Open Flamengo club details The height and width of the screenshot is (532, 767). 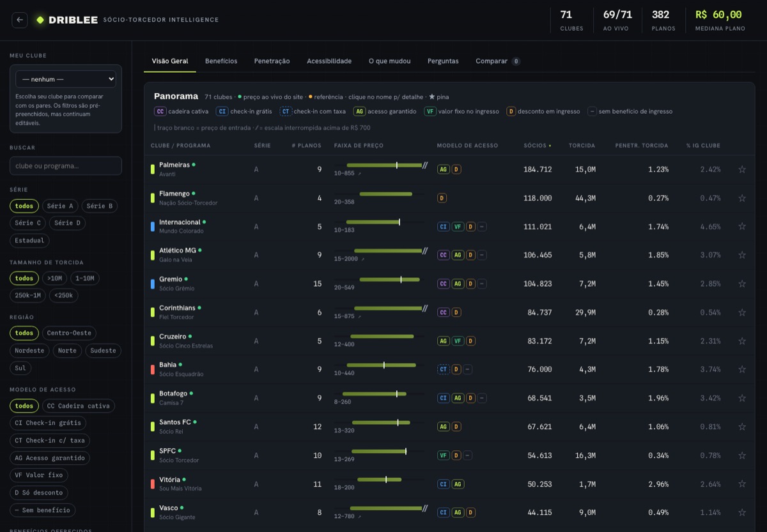(174, 194)
